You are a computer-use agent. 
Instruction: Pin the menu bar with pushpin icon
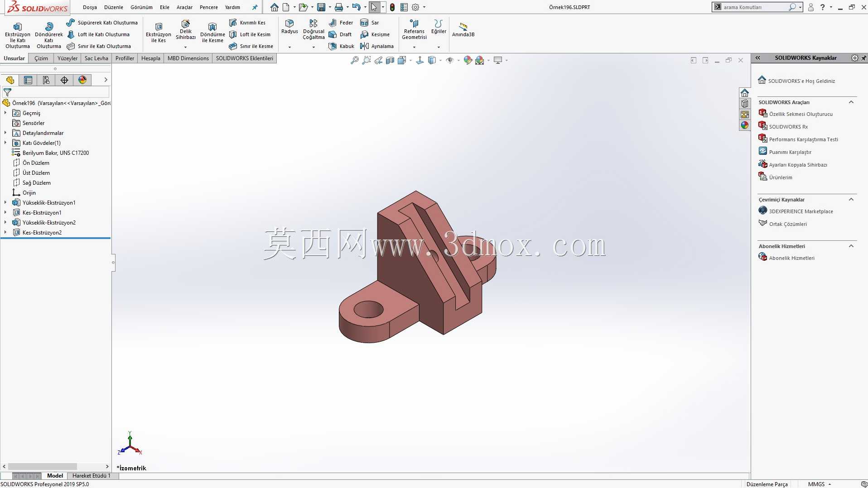255,7
